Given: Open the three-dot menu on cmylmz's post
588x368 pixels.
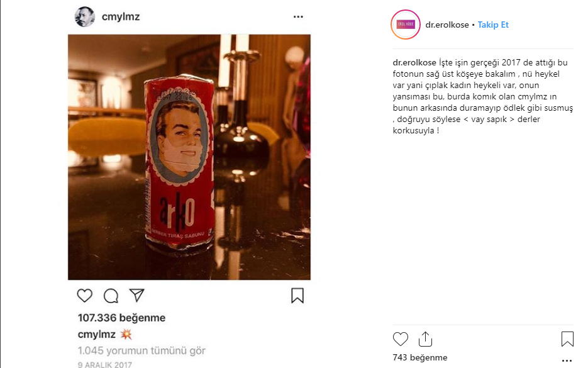Looking at the screenshot, I should [x=297, y=15].
